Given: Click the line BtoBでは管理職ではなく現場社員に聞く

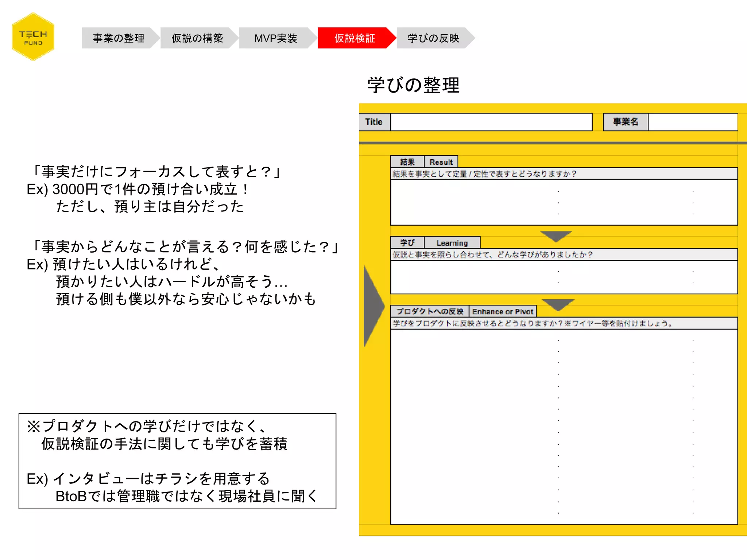Looking at the screenshot, I should 187,496.
